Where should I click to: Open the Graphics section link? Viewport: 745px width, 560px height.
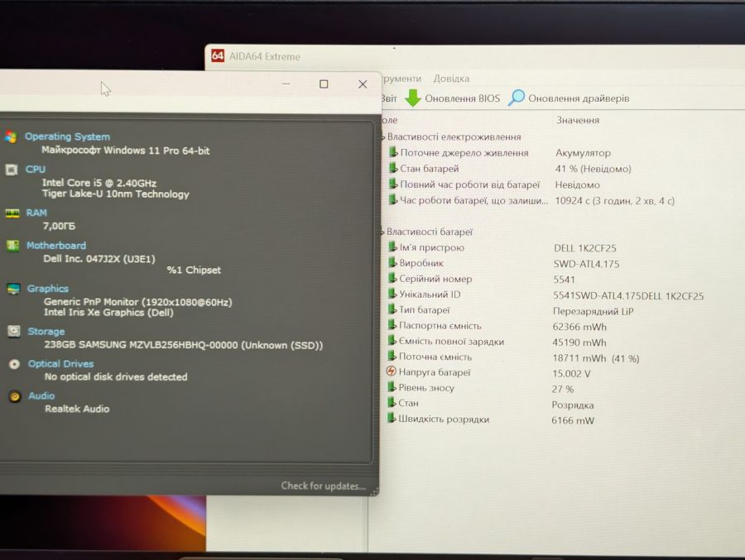(47, 289)
